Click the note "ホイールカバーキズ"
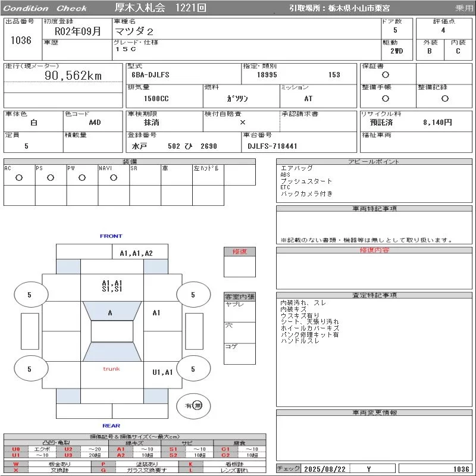Screen dimensions: 476x476 [309, 328]
